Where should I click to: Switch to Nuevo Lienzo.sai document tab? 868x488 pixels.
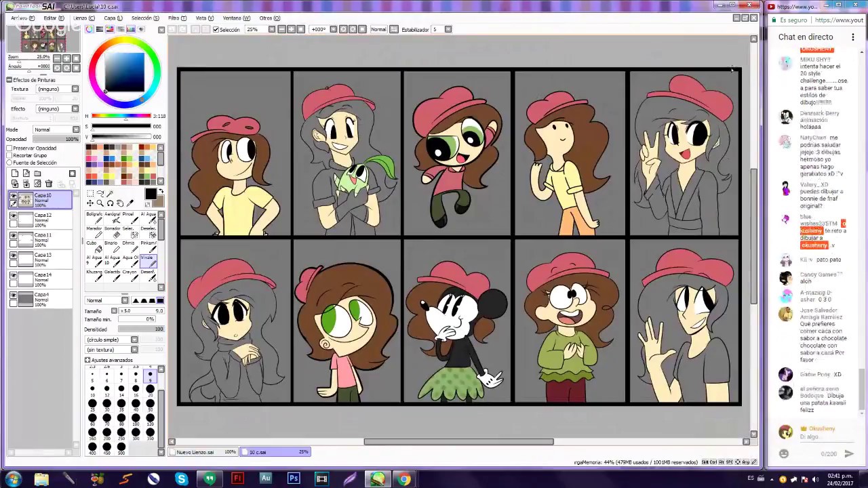(195, 452)
